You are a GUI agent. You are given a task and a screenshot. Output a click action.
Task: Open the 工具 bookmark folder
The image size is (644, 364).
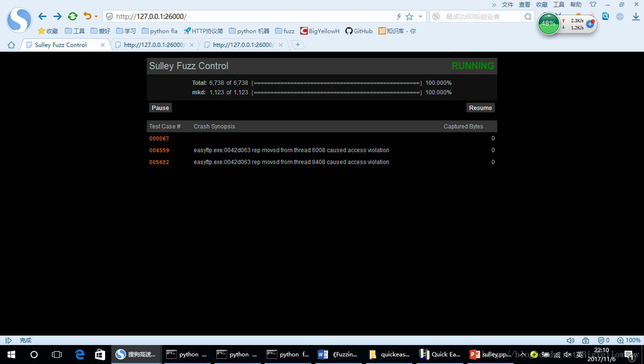75,31
